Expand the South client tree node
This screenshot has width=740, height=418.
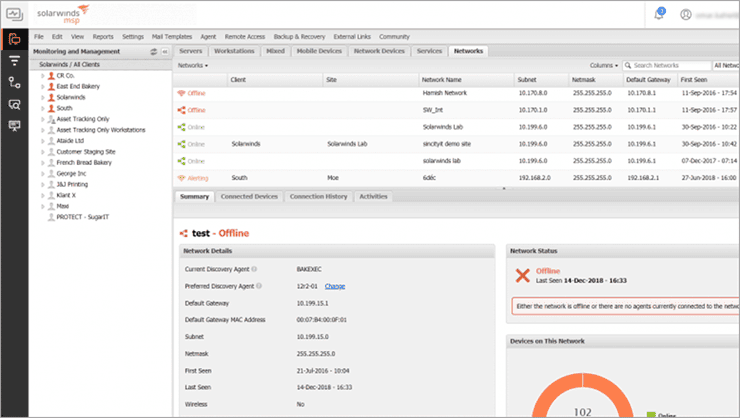point(42,109)
